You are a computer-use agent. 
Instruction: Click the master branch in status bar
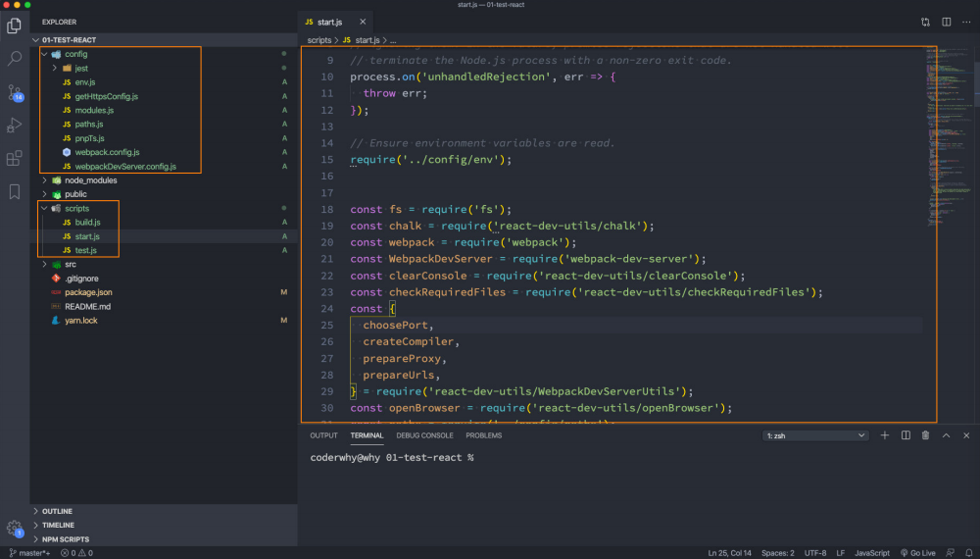[x=29, y=553]
